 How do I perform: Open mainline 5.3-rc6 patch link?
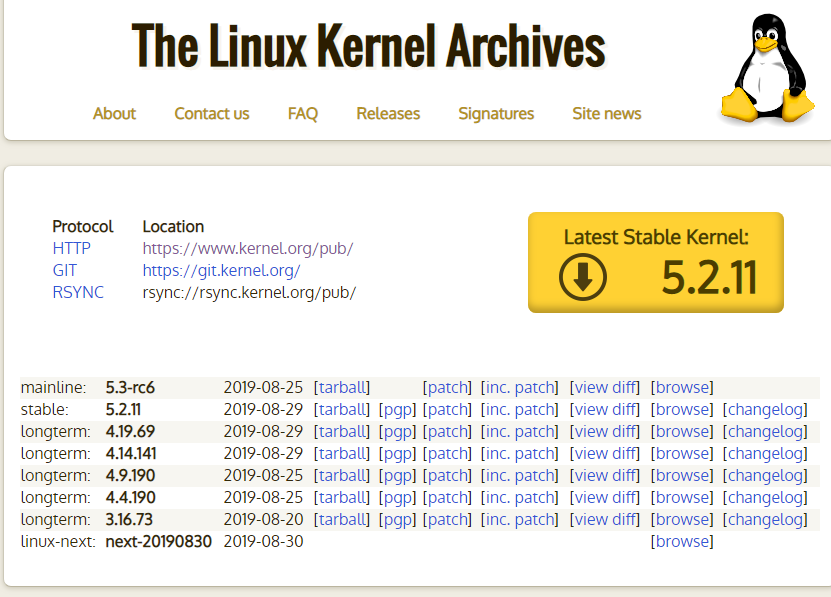(447, 388)
